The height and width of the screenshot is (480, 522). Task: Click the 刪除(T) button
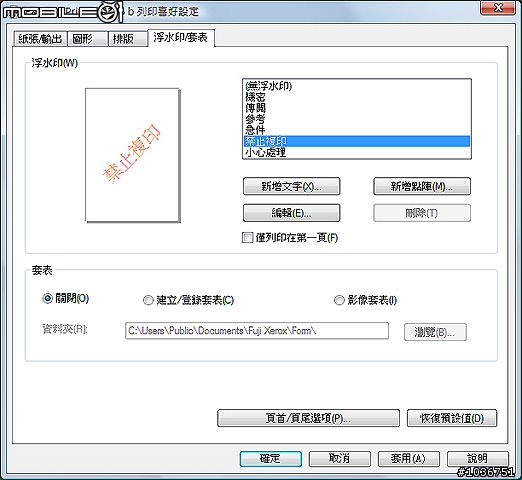pyautogui.click(x=422, y=213)
